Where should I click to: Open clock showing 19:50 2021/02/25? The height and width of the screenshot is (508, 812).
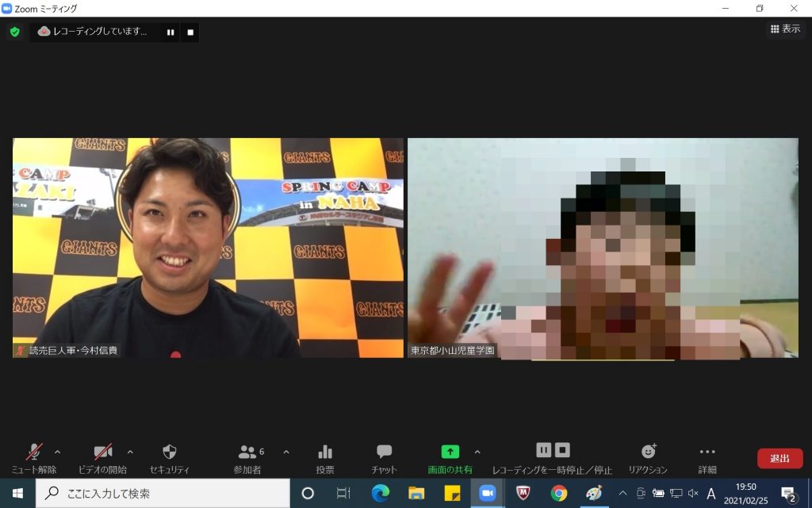coord(745,494)
